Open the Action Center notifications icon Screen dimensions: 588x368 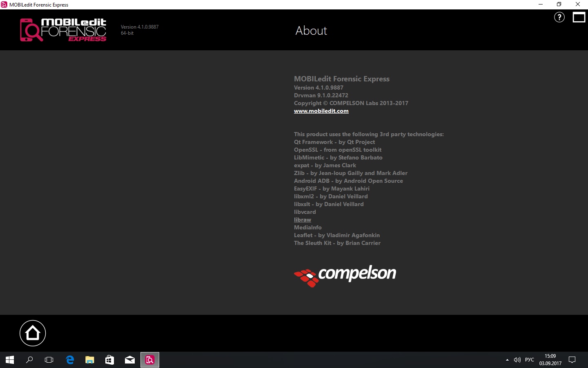point(572,360)
